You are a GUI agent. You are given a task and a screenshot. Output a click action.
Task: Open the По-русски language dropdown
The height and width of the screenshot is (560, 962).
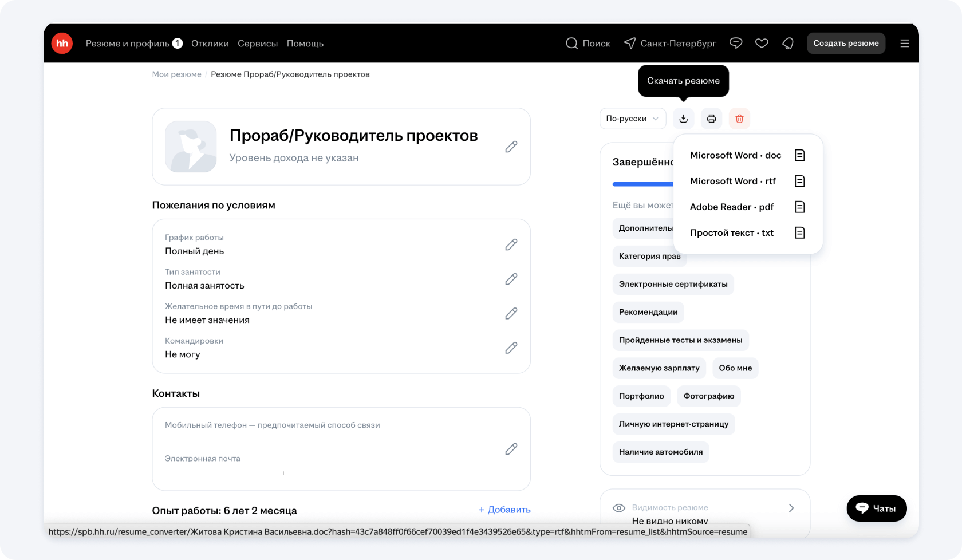coord(632,119)
